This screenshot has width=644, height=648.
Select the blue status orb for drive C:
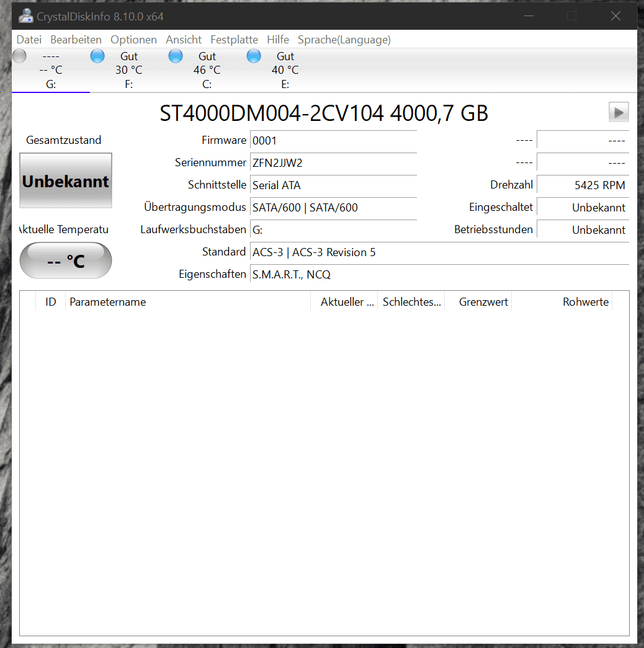coord(176,56)
